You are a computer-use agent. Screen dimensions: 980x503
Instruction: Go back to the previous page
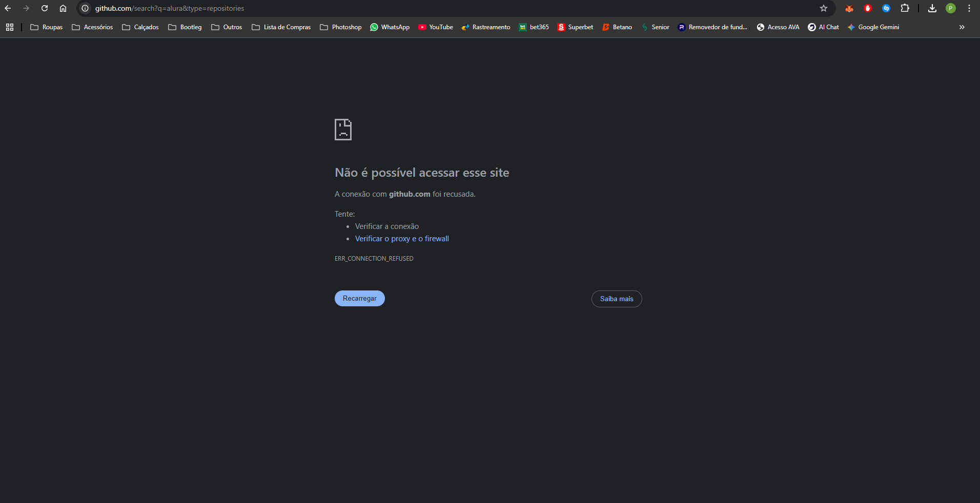tap(8, 8)
